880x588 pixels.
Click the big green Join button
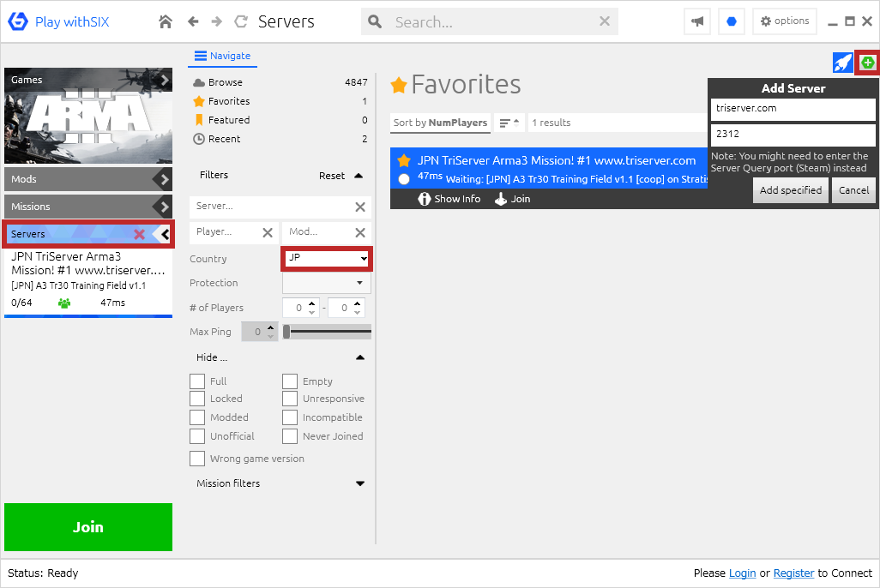(x=88, y=527)
